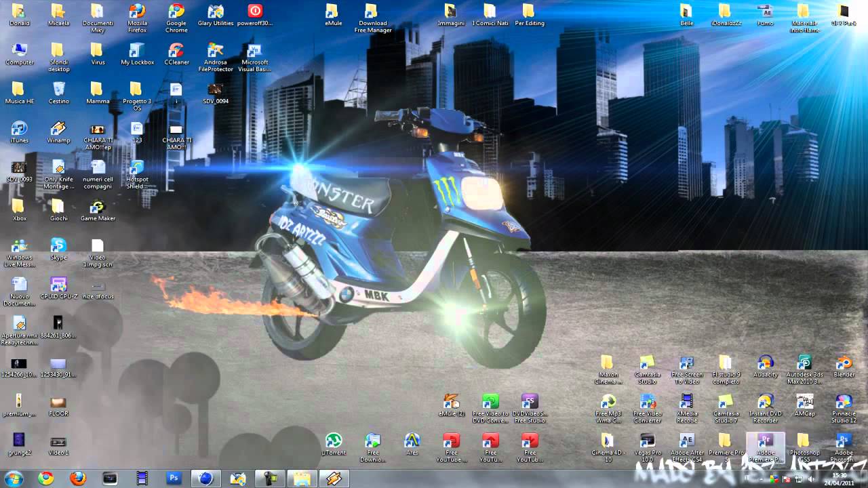Viewport: 868px width, 488px height.
Task: Open the Donald folder
Action: coord(19,15)
